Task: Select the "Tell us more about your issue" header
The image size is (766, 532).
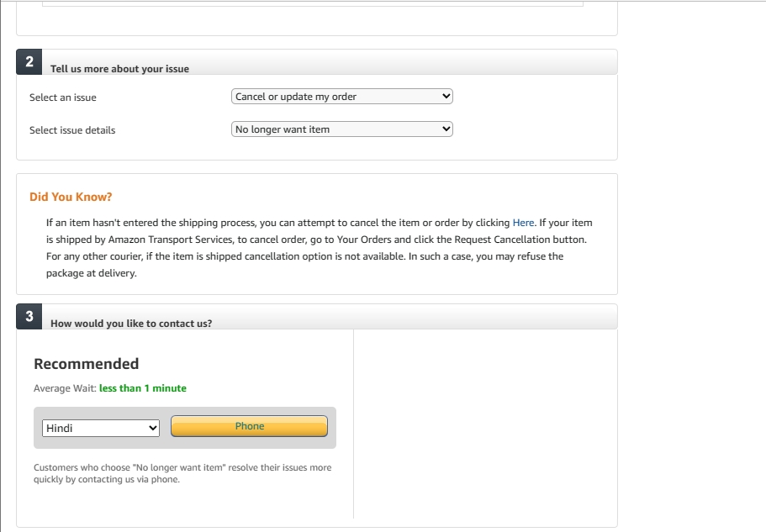Action: 119,69
